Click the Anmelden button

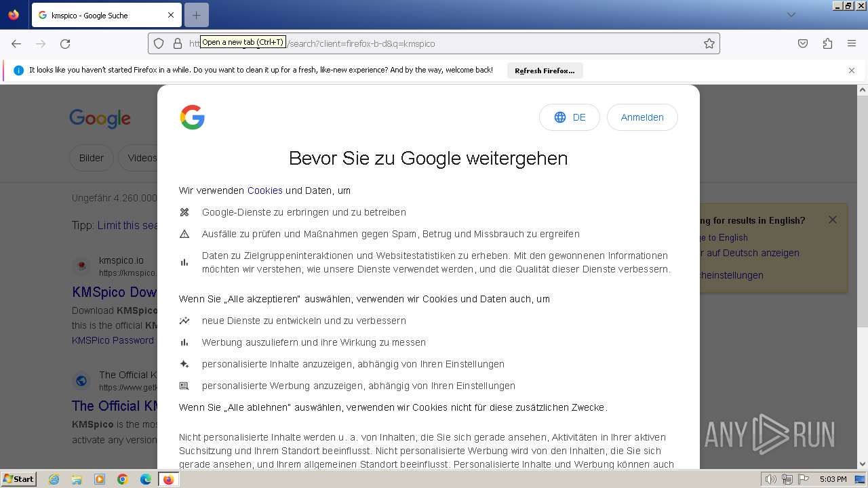(642, 117)
